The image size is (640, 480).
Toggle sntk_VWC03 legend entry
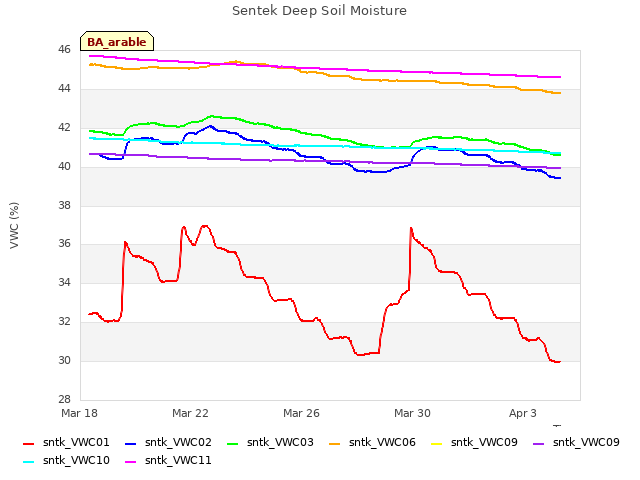click(x=270, y=442)
